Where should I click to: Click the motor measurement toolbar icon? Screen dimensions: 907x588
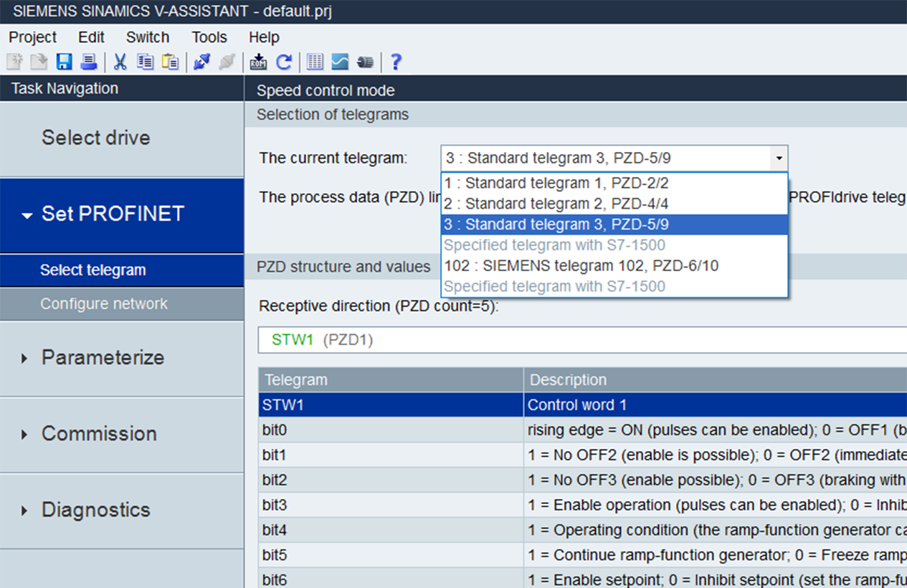[x=365, y=62]
